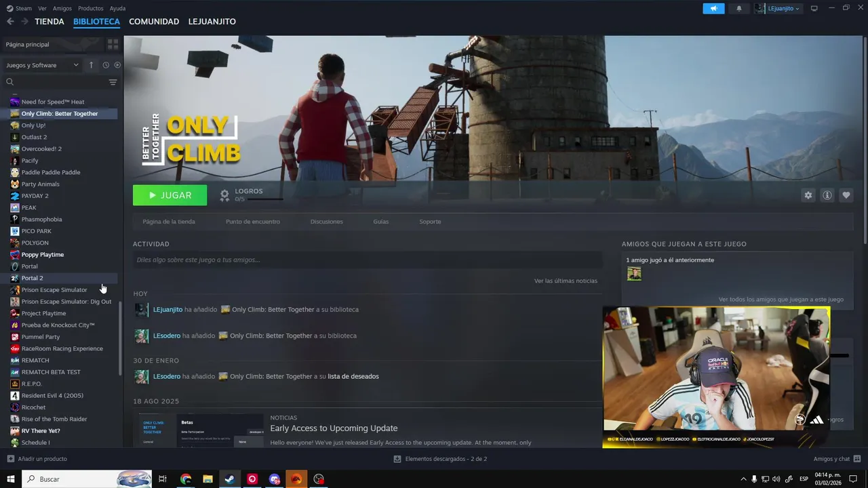Show game info icon
868x488 pixels.
click(x=827, y=195)
